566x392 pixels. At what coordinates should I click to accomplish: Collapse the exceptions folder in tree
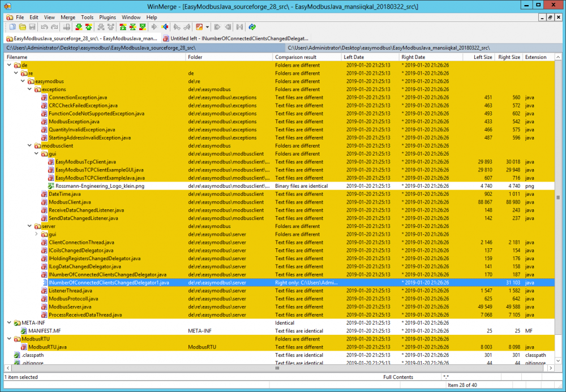tap(30, 89)
